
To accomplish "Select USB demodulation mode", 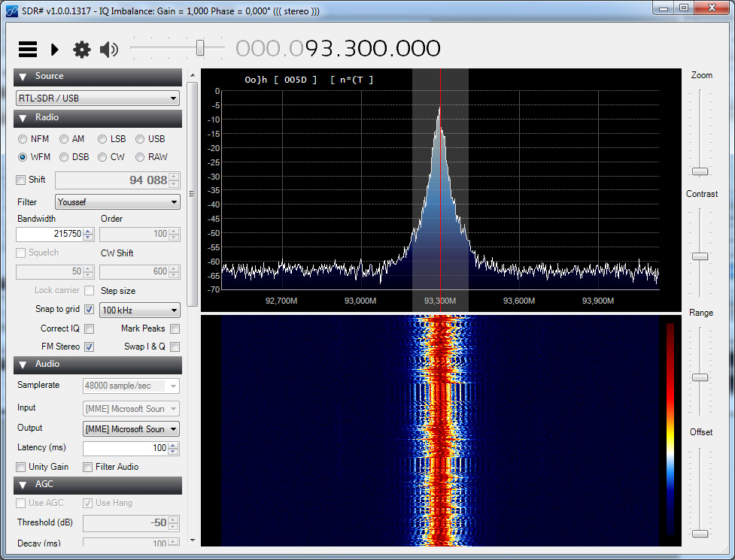I will pyautogui.click(x=140, y=139).
